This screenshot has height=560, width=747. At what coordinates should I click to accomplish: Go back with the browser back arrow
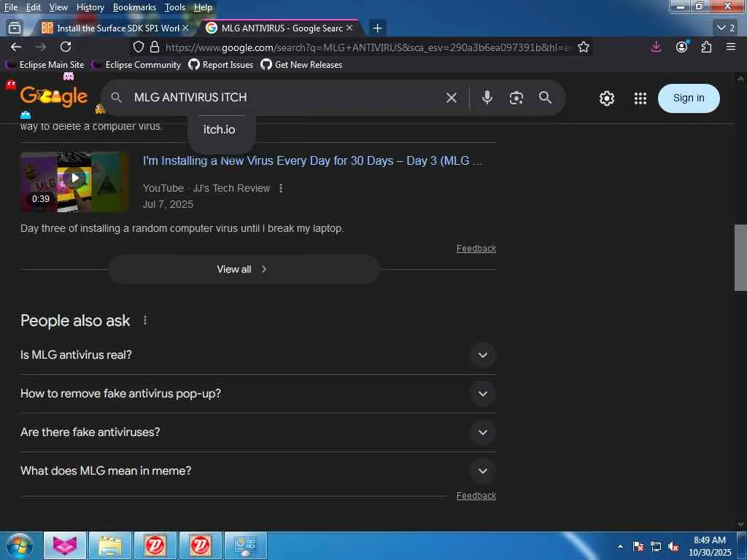pos(16,47)
